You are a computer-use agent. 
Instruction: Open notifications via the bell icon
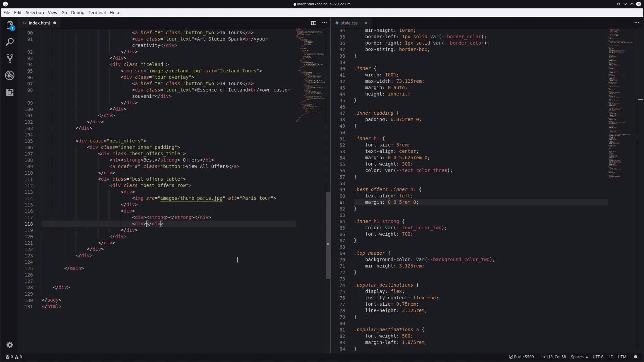pos(636,357)
